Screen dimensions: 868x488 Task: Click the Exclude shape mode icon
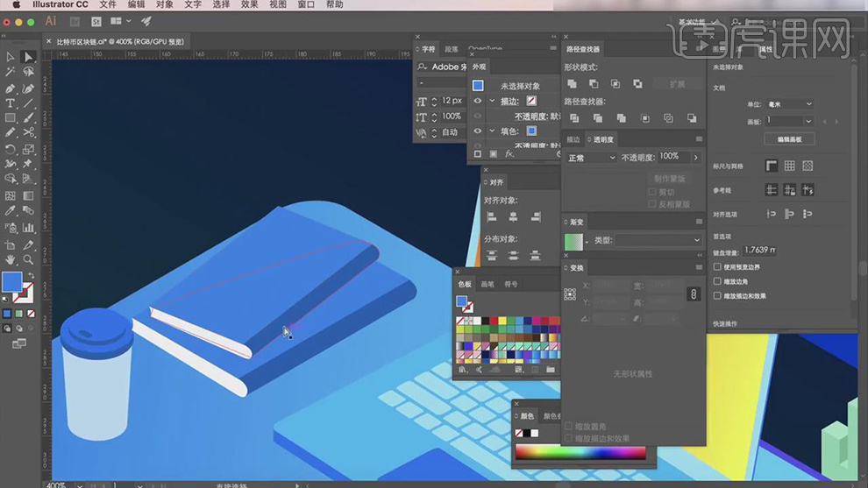(637, 84)
